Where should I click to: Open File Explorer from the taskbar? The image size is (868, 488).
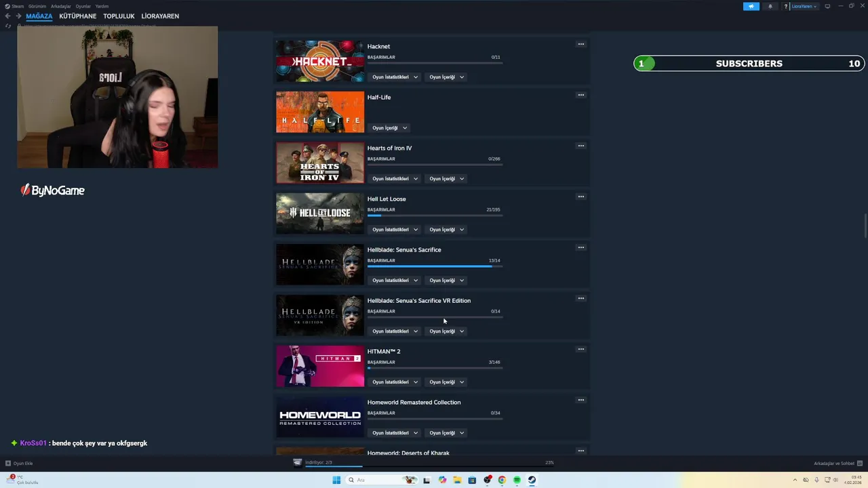click(x=457, y=480)
